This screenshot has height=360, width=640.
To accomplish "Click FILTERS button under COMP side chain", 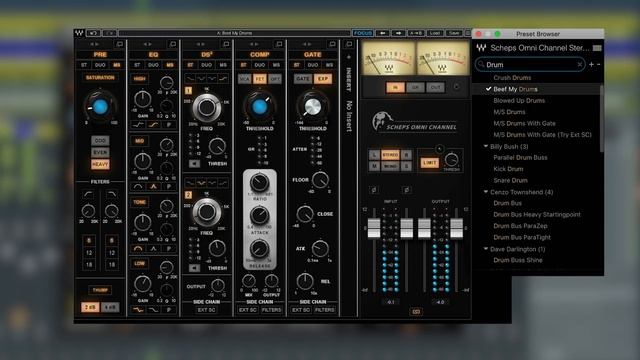I will coord(271,310).
